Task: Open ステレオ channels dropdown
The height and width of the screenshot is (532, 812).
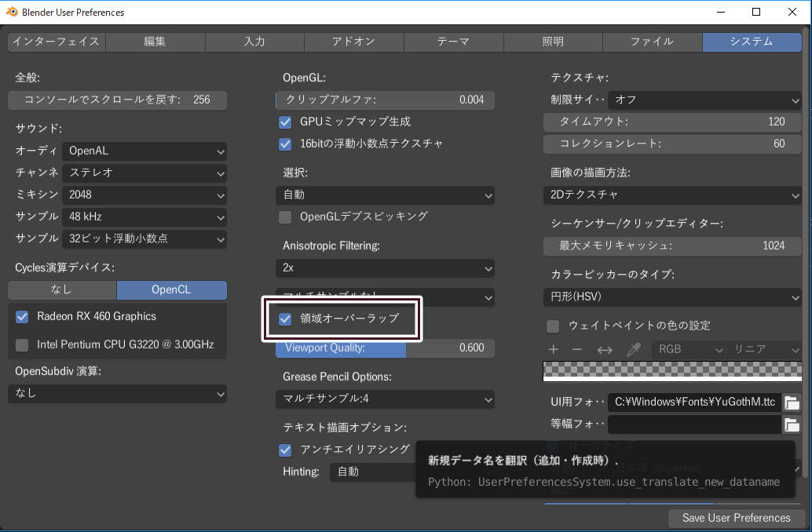Action: [144, 173]
